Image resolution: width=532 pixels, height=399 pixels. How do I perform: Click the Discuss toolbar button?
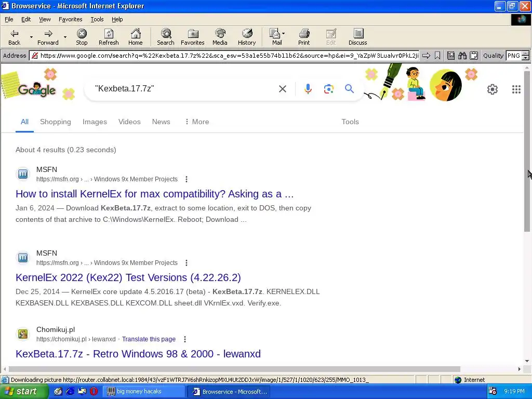click(x=357, y=37)
